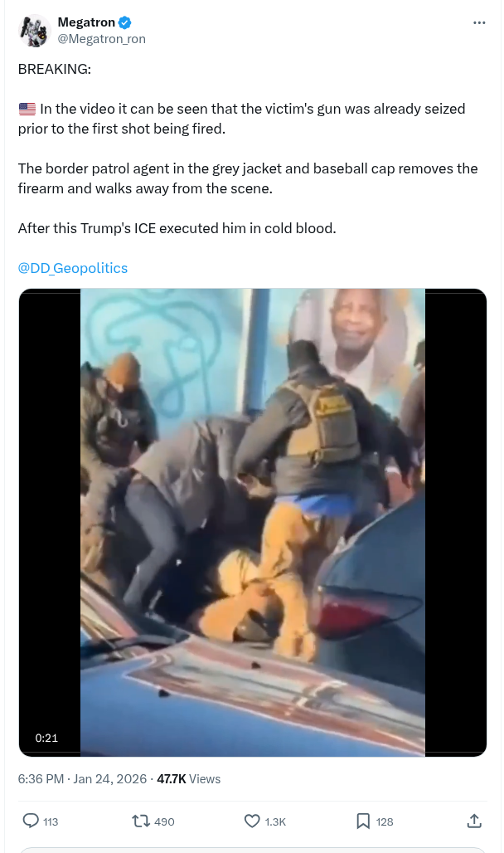This screenshot has width=504, height=853.
Task: Click the reply speech bubble icon
Action: pyautogui.click(x=31, y=821)
